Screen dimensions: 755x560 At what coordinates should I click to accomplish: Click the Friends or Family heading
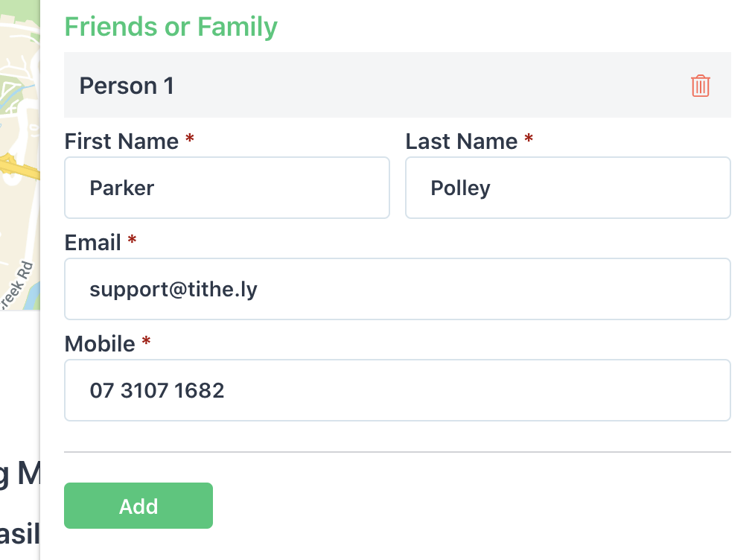coord(171,27)
